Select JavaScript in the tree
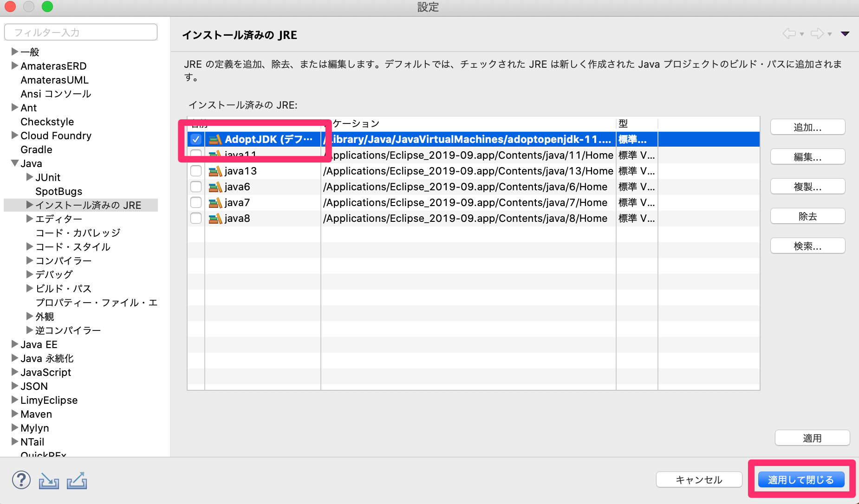This screenshot has height=504, width=859. point(46,372)
